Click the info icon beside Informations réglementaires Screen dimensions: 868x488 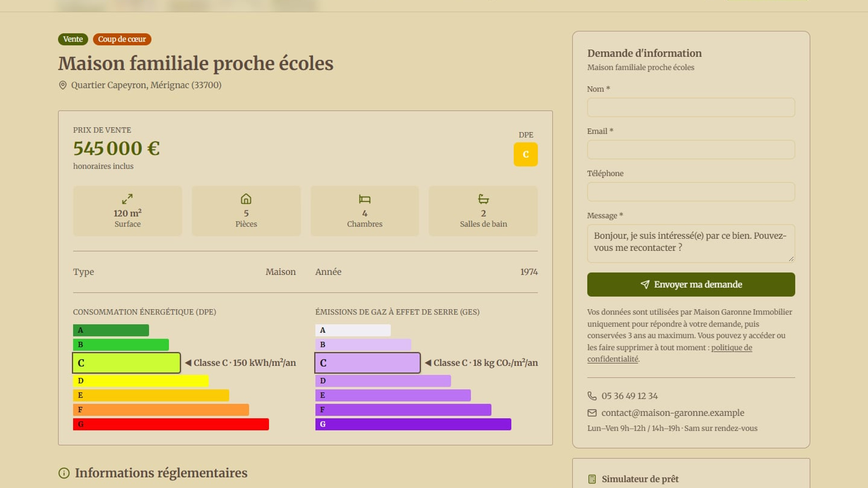pyautogui.click(x=64, y=473)
